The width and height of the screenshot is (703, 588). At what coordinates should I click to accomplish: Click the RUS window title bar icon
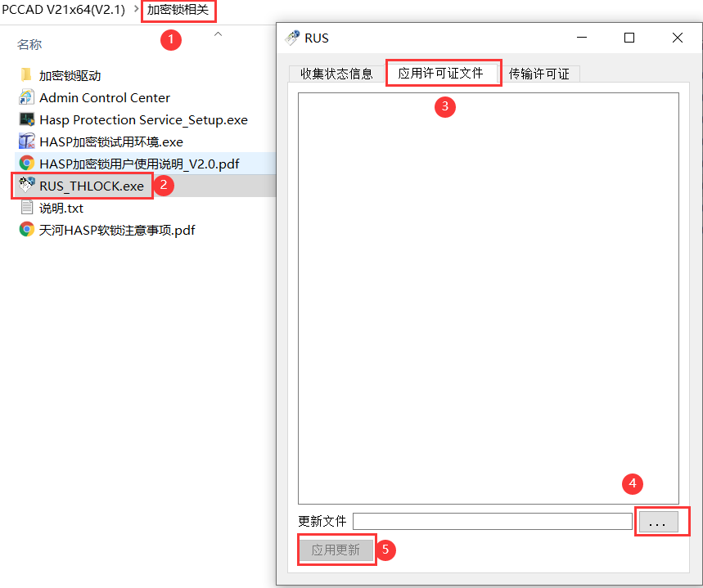coord(292,38)
